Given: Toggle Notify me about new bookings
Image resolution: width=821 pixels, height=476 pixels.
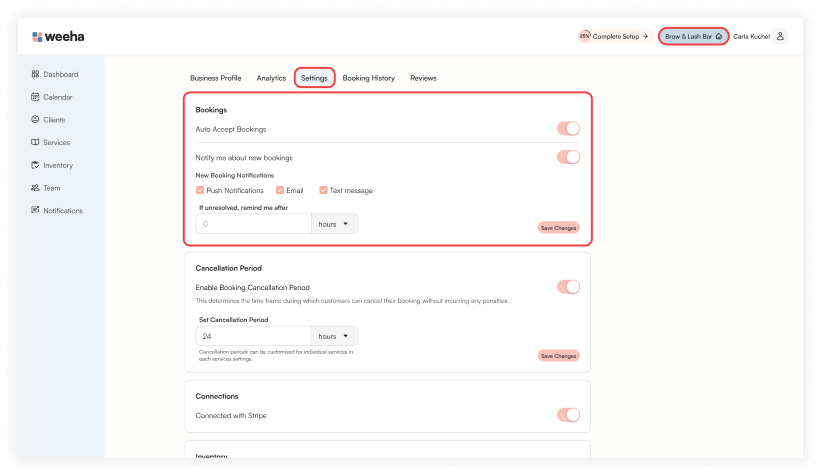Looking at the screenshot, I should (x=569, y=157).
